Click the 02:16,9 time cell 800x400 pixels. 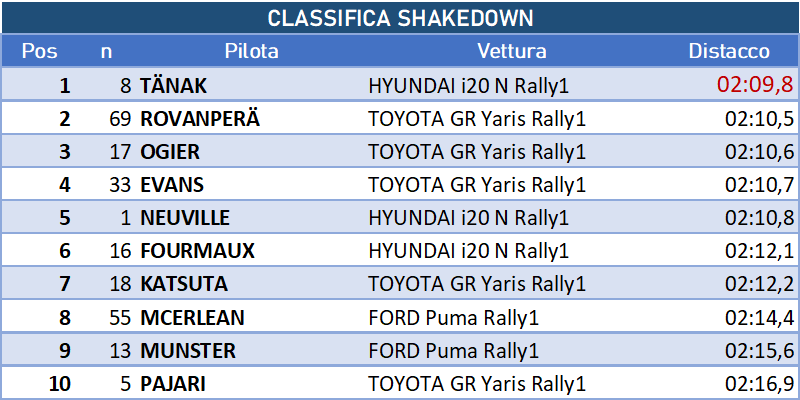tap(760, 384)
